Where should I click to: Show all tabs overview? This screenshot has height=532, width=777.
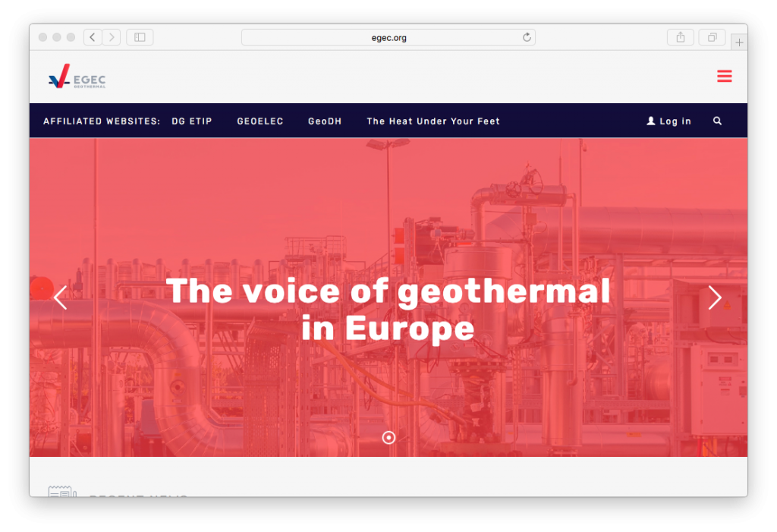click(x=713, y=37)
